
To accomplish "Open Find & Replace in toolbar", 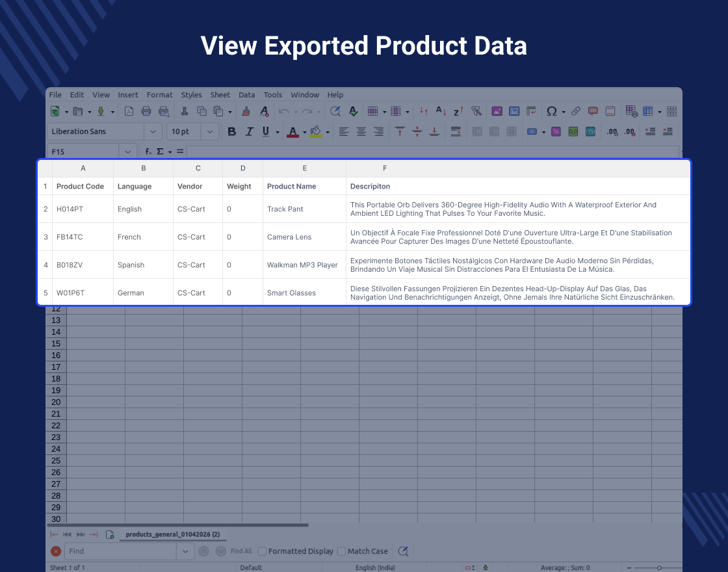I will coord(335,111).
